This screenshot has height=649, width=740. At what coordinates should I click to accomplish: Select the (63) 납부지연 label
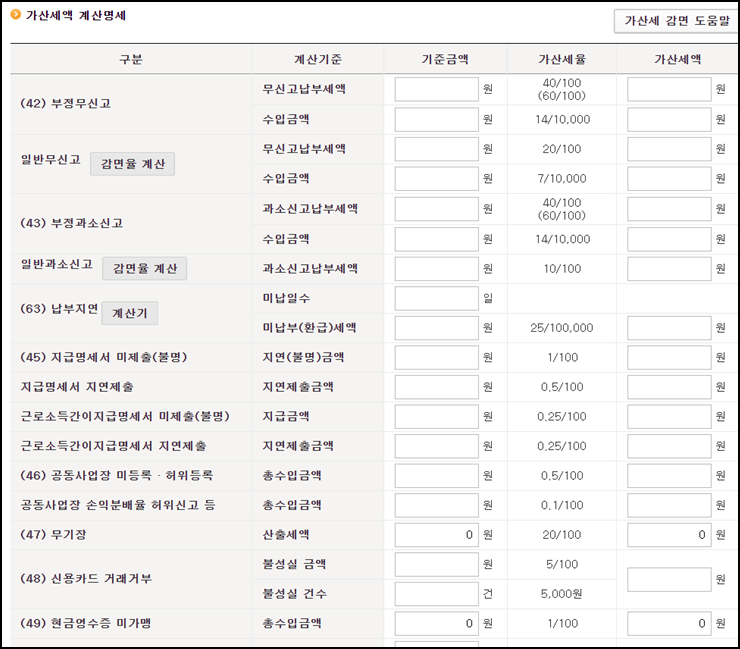59,309
